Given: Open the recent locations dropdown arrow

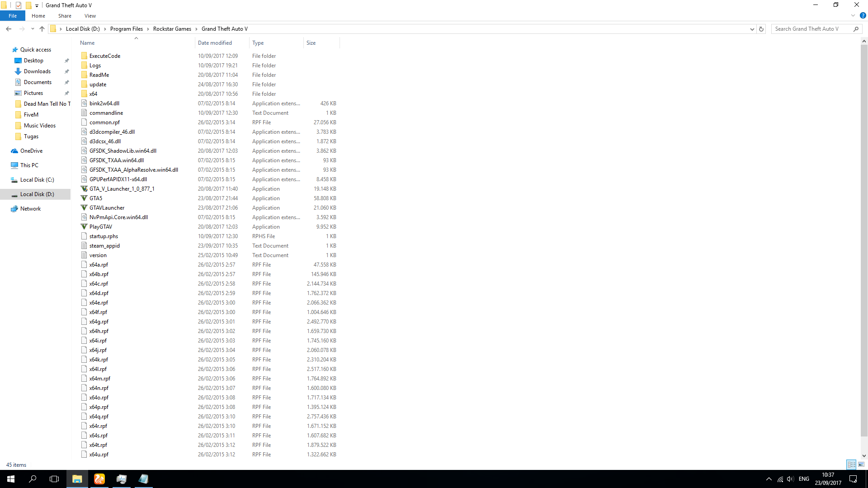Looking at the screenshot, I should 33,29.
